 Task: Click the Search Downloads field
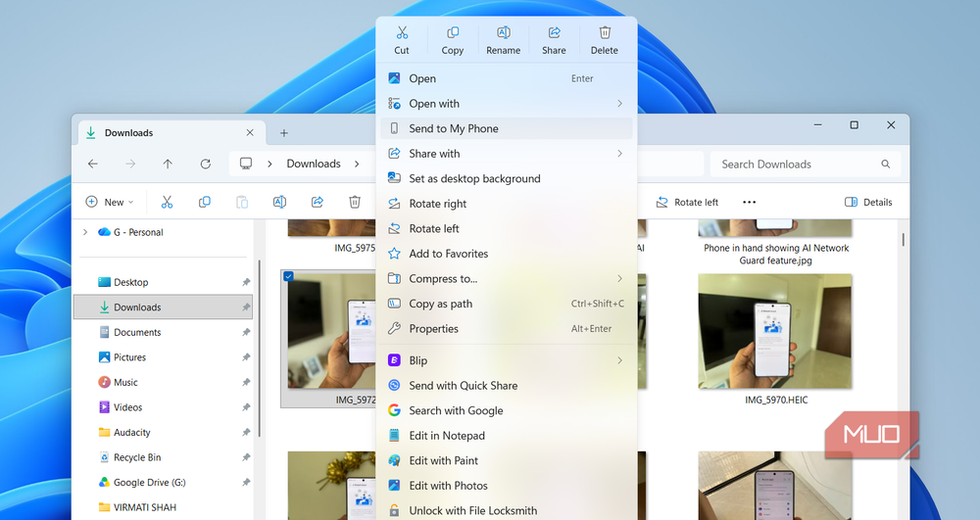point(806,165)
